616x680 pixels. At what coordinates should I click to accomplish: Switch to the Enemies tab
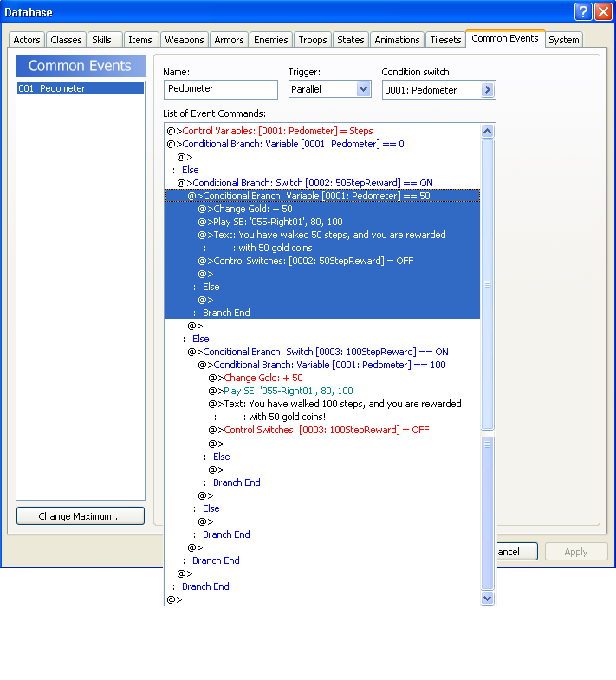(270, 40)
